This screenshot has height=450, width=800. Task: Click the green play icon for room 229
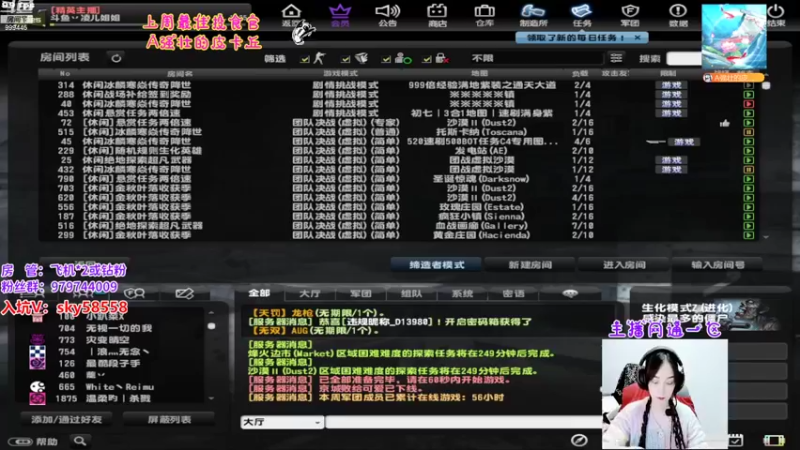[748, 151]
